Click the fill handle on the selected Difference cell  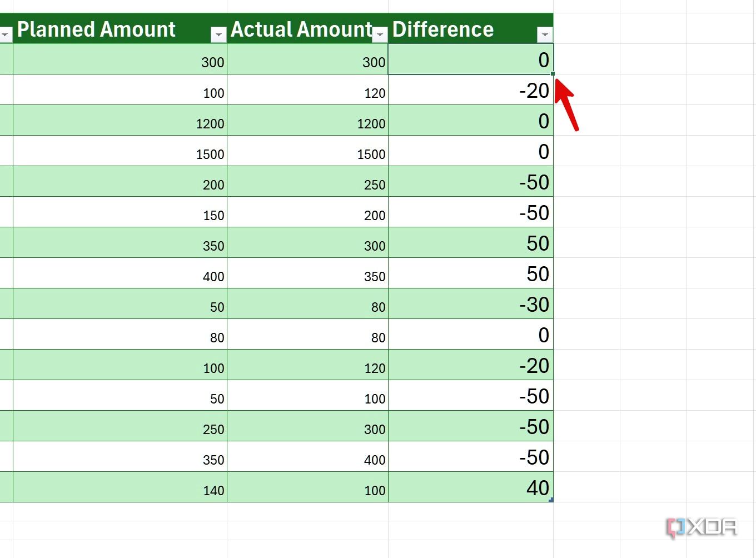click(553, 73)
